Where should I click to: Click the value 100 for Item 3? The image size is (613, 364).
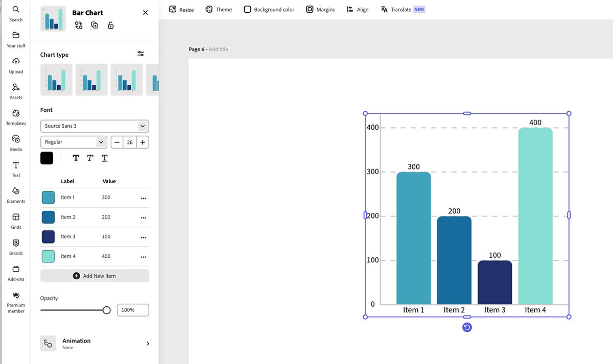(106, 237)
